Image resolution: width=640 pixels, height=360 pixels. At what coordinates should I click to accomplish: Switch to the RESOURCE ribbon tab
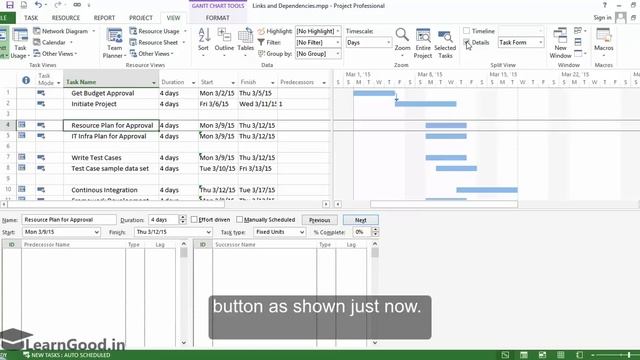pos(65,18)
